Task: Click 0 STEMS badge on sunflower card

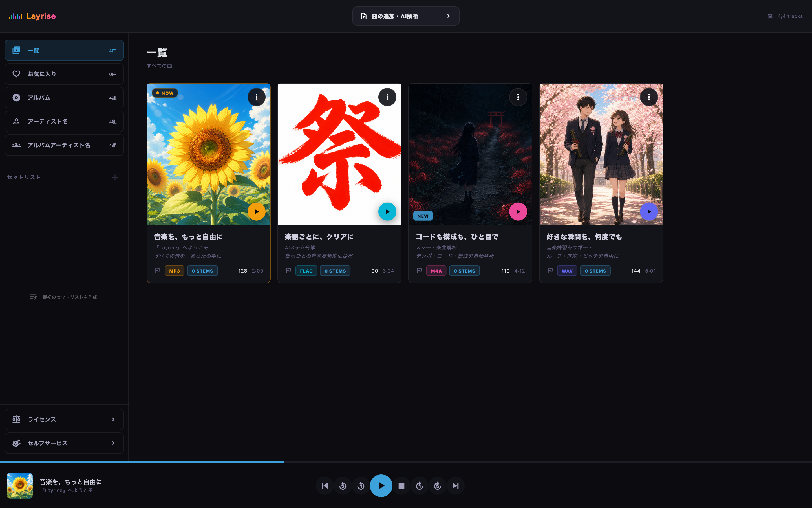Action: pyautogui.click(x=202, y=271)
